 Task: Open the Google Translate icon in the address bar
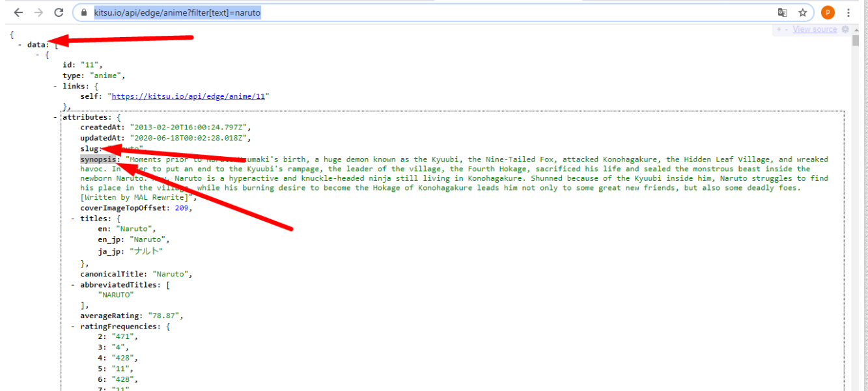click(x=783, y=12)
